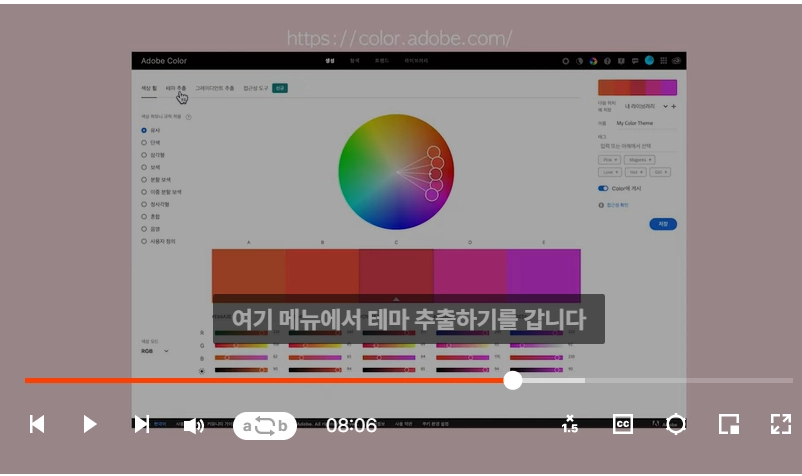
Task: Click the color wheel center
Action: click(396, 172)
